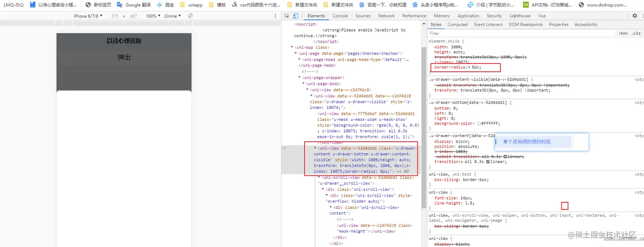Toggle the device toolbar icon
This screenshot has height=247, width=644.
click(296, 16)
